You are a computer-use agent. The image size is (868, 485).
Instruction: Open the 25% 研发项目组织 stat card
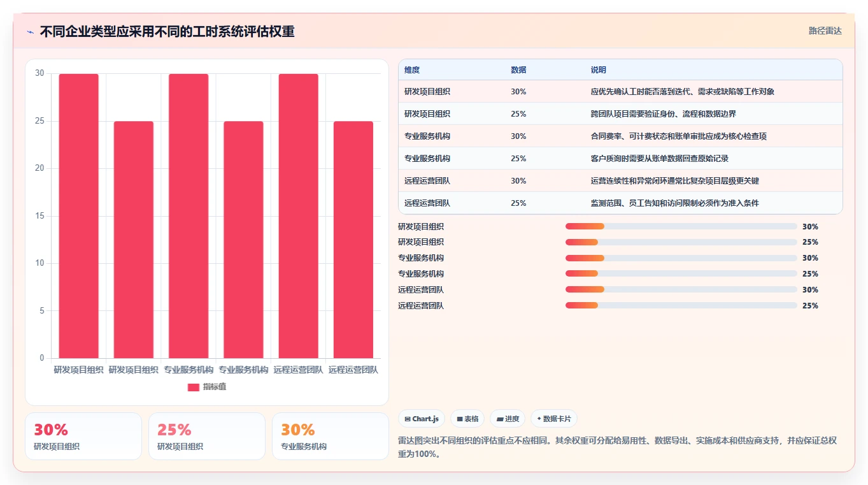(x=207, y=436)
